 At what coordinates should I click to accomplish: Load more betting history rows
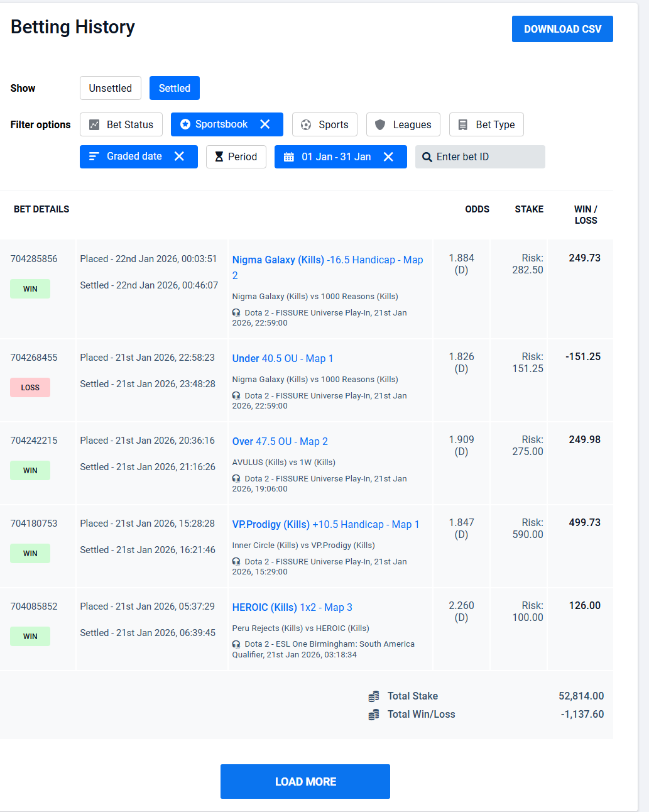(305, 781)
